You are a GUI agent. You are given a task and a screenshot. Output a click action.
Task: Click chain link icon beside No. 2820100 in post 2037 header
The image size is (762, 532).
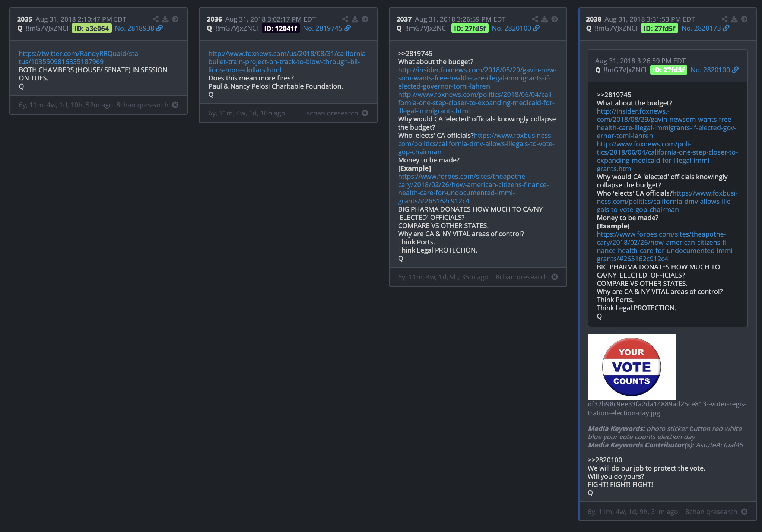click(536, 28)
